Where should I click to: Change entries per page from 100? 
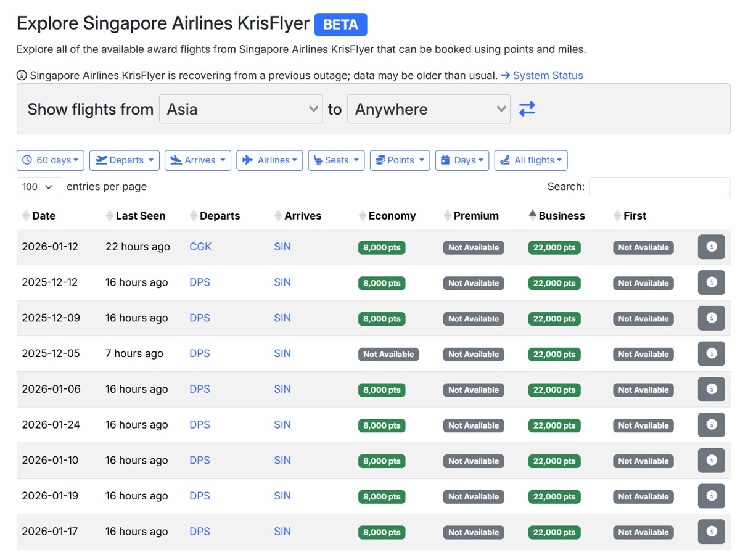point(39,187)
